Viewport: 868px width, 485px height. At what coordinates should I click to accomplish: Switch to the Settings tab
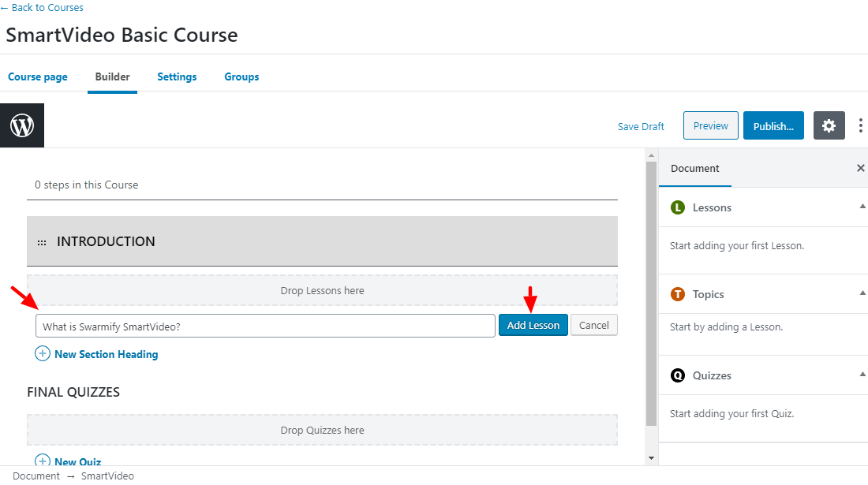coord(177,76)
